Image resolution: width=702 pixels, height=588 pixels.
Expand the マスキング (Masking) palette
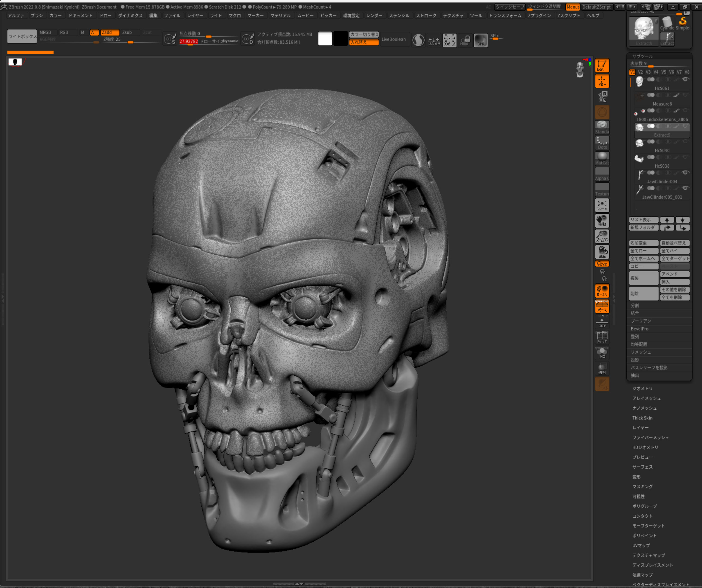pos(642,487)
